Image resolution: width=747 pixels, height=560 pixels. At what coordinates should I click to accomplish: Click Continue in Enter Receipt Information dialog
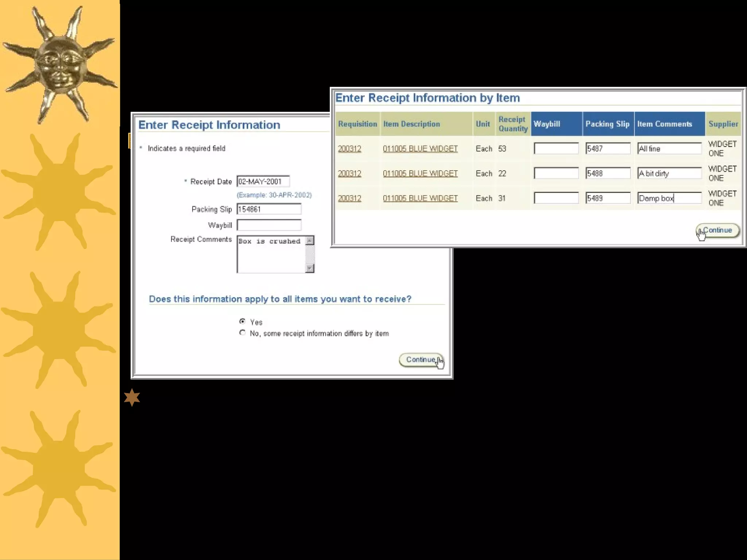pyautogui.click(x=421, y=360)
